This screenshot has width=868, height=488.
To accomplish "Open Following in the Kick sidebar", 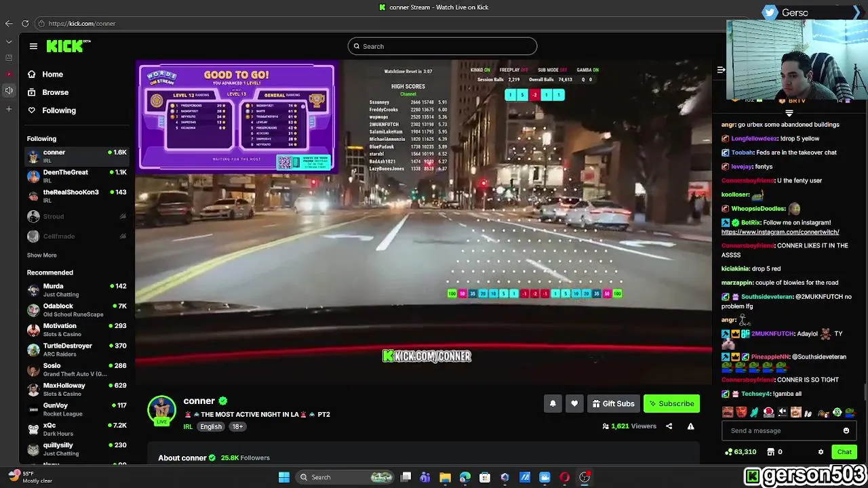I will (52, 110).
